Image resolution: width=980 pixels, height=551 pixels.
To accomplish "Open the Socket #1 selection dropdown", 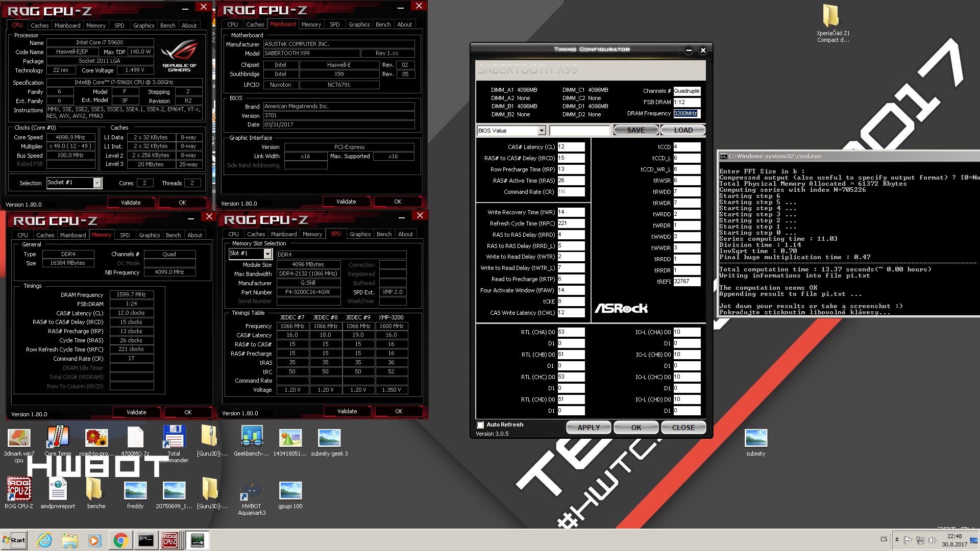I will tap(97, 183).
